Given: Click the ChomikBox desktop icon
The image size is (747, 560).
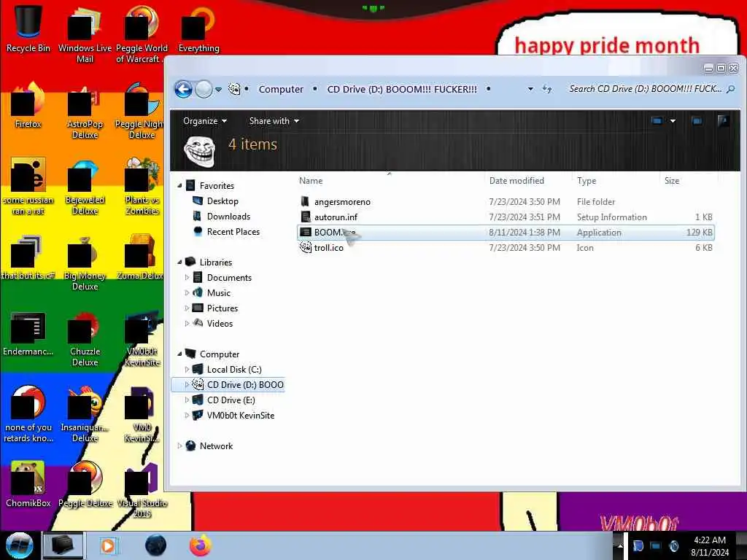Looking at the screenshot, I should tap(28, 484).
